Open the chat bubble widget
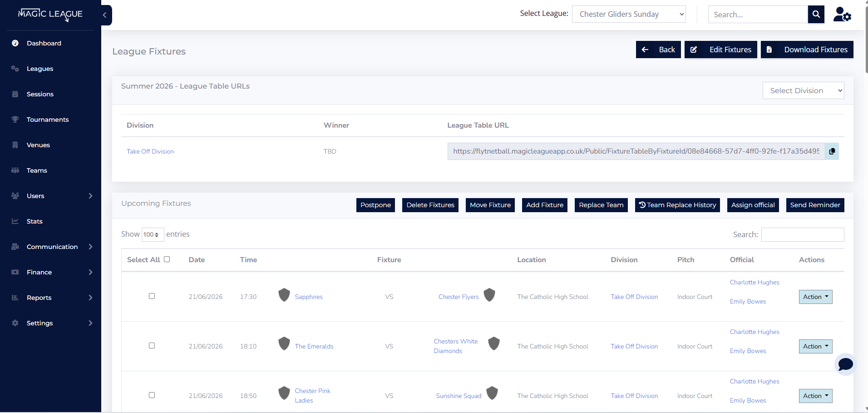Viewport: 868px width, 413px height. (845, 364)
